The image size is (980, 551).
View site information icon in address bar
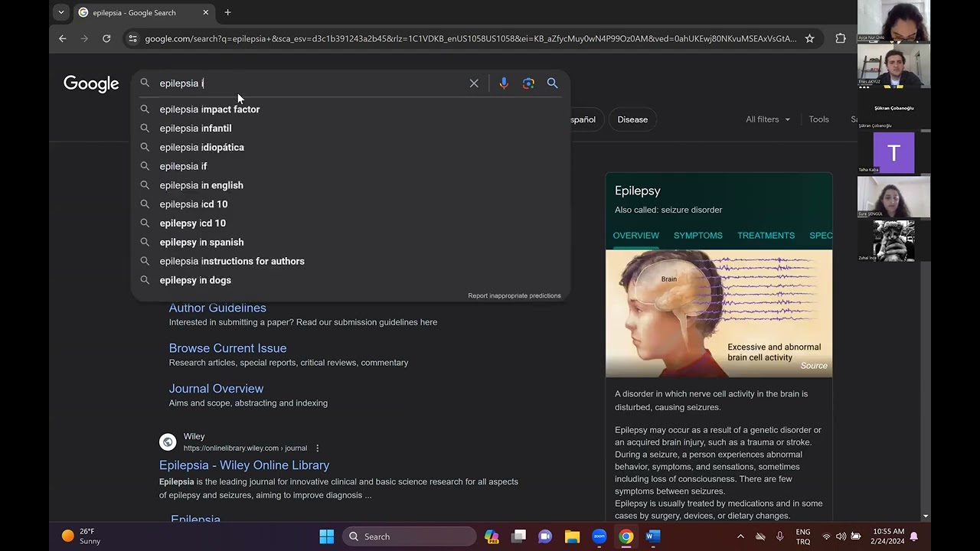(132, 38)
